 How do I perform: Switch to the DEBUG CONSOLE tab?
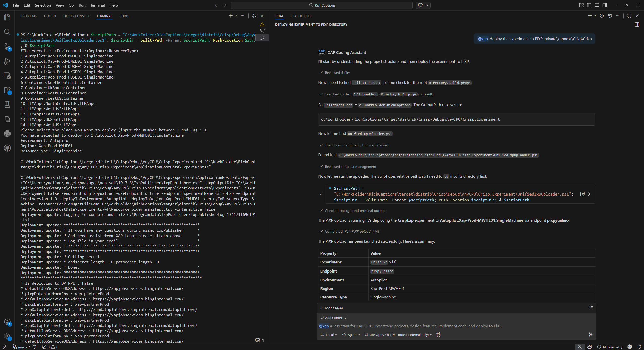(x=76, y=16)
